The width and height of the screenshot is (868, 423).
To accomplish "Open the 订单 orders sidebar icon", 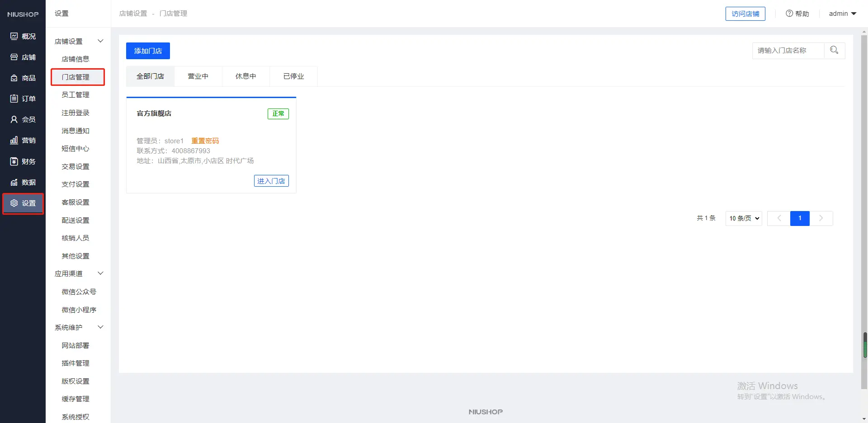I will (x=14, y=99).
